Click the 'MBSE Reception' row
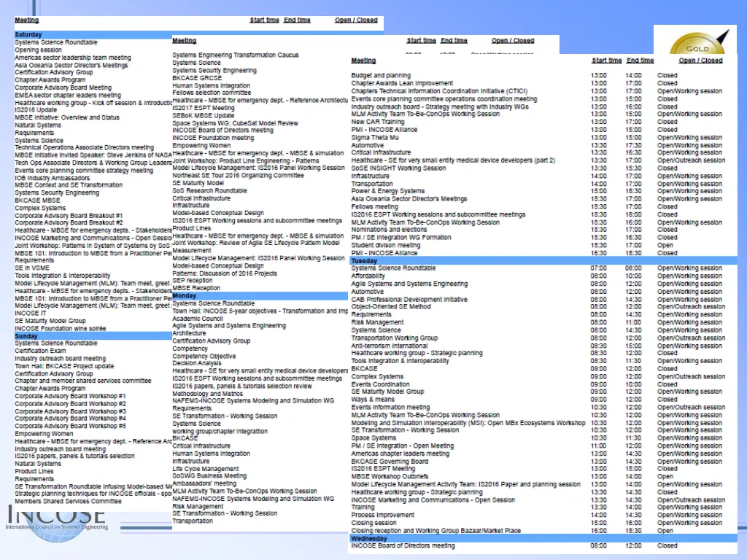The height and width of the screenshot is (560, 747). click(196, 288)
